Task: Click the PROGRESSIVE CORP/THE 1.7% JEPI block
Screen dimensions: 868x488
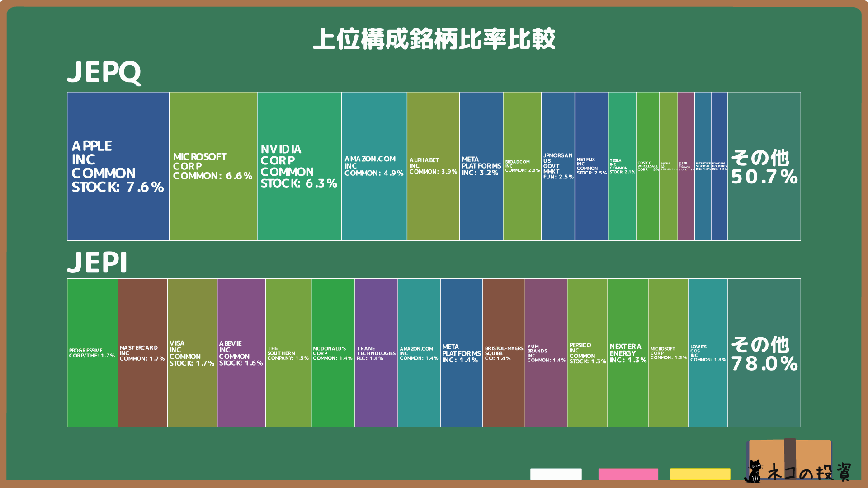Action: pos(92,352)
